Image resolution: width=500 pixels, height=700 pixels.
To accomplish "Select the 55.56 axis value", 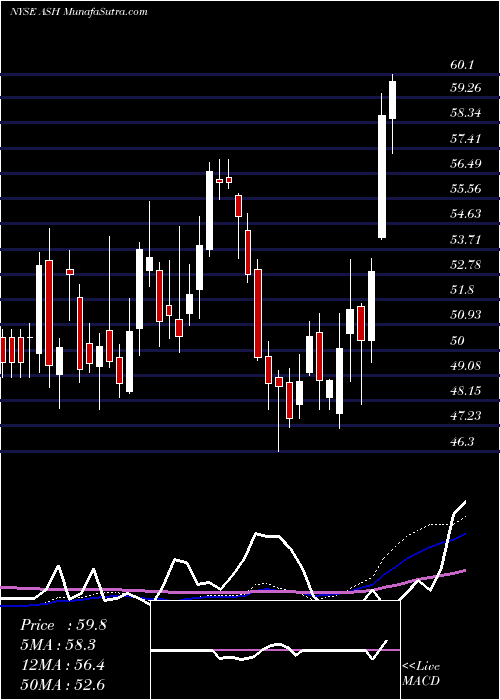I will (466, 189).
